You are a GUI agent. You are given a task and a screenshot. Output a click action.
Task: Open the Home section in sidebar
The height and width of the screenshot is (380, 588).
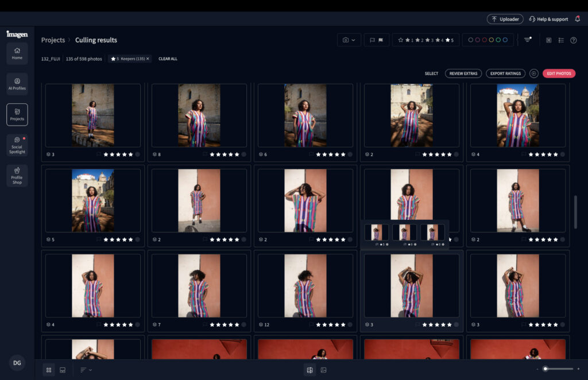(17, 53)
